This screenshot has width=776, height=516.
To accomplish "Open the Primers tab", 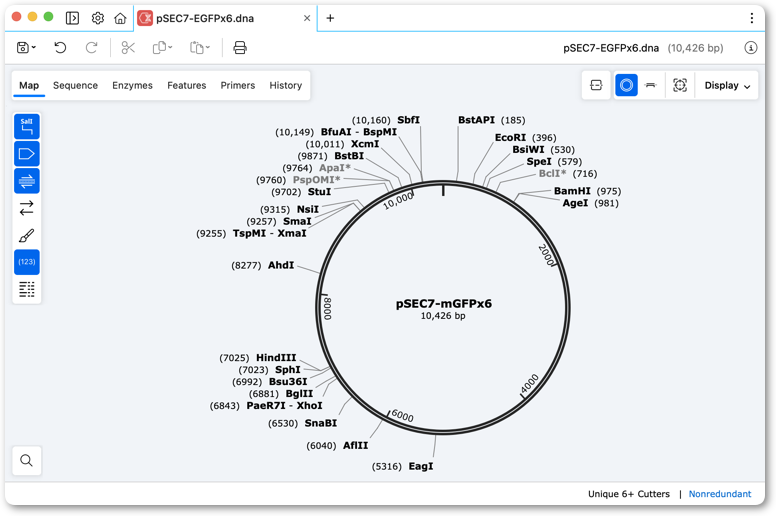I will tap(238, 86).
